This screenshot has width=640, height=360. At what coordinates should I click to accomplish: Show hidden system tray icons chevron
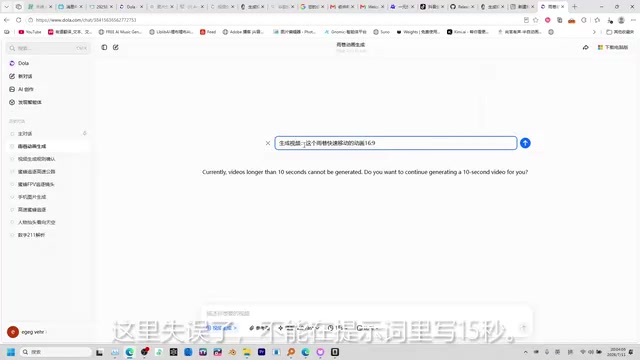(526, 352)
